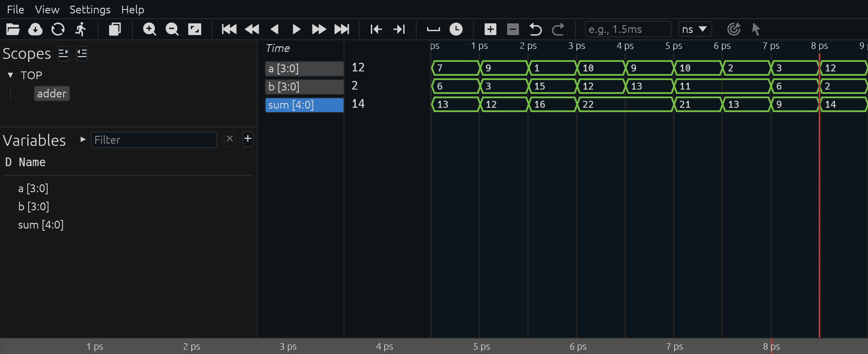Jump to the end of the waveform
868x354 pixels.
[342, 29]
